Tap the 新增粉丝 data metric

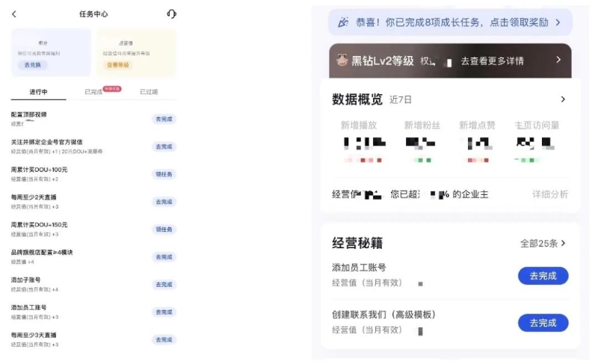click(424, 126)
